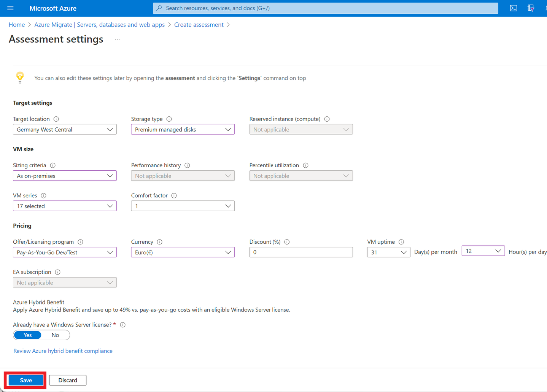Open the Azure portal hamburger menu
This screenshot has width=547, height=392.
[10, 8]
